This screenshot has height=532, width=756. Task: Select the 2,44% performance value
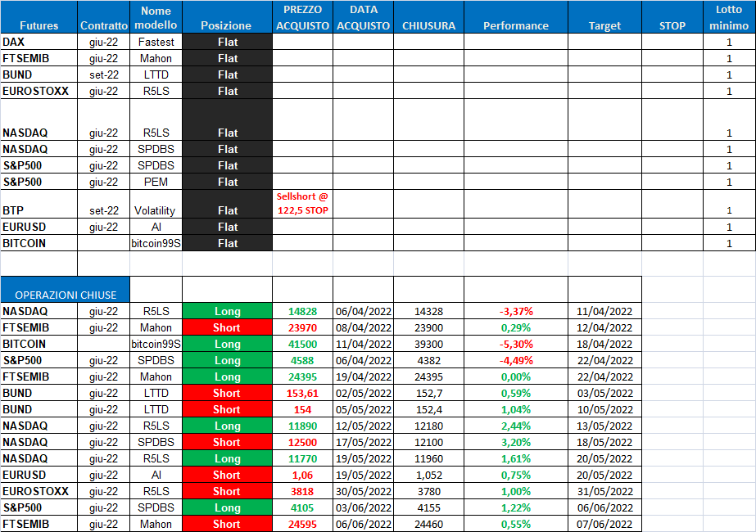pos(516,426)
